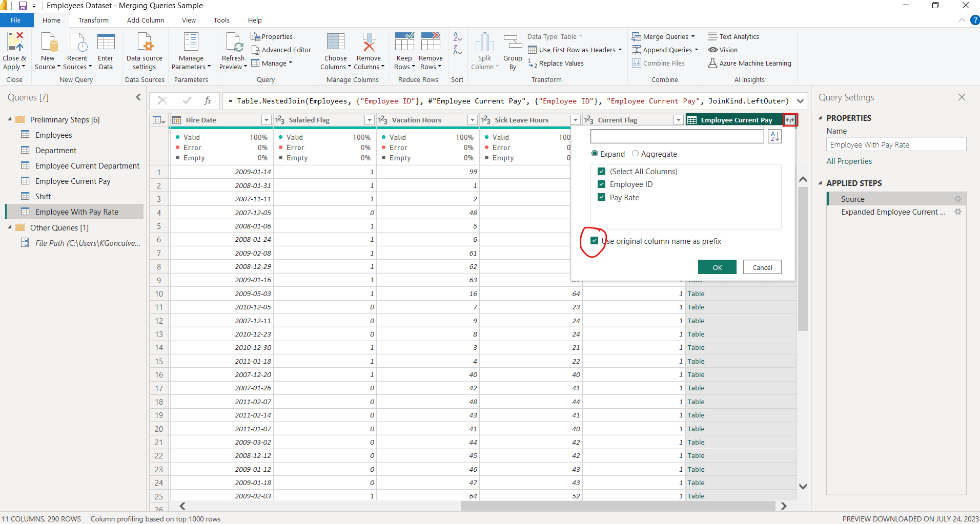980x524 pixels.
Task: Click the Remove Rows icon
Action: (431, 42)
